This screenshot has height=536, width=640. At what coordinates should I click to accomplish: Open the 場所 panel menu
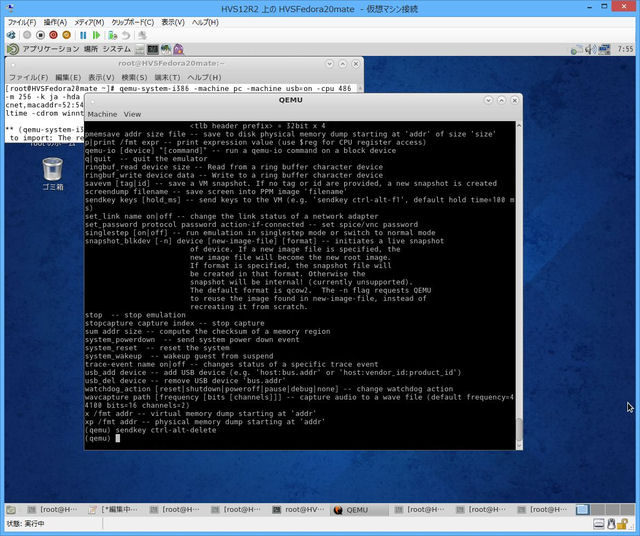pyautogui.click(x=91, y=49)
